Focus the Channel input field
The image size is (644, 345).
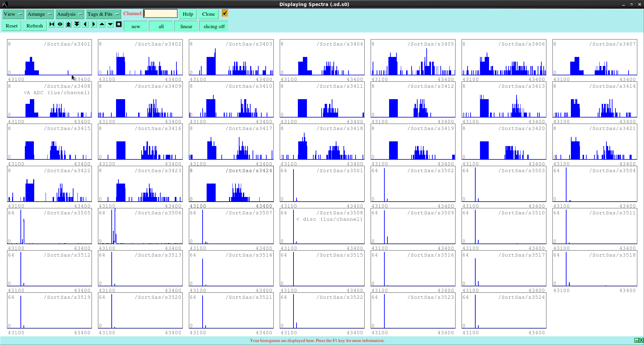coord(160,13)
